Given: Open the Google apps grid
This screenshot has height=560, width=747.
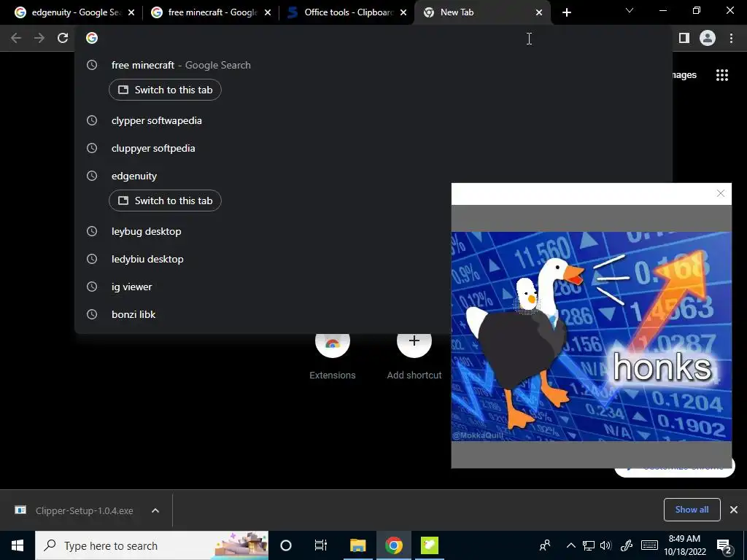Looking at the screenshot, I should [x=722, y=75].
